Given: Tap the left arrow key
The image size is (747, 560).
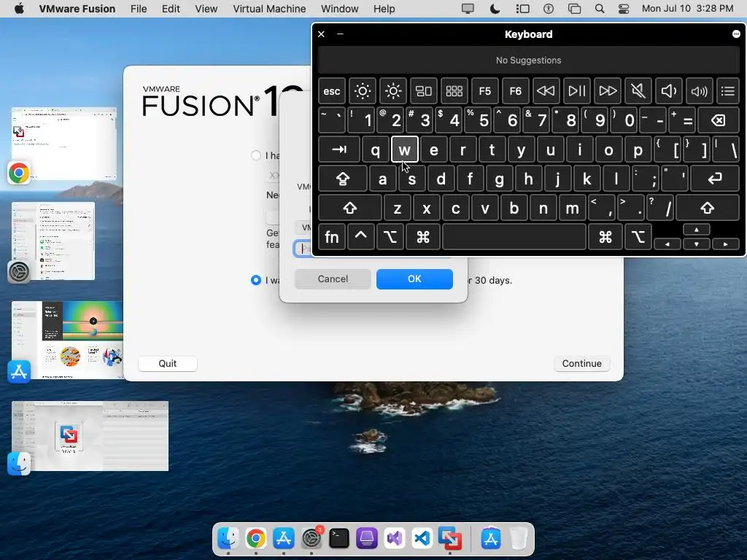Looking at the screenshot, I should tap(667, 244).
